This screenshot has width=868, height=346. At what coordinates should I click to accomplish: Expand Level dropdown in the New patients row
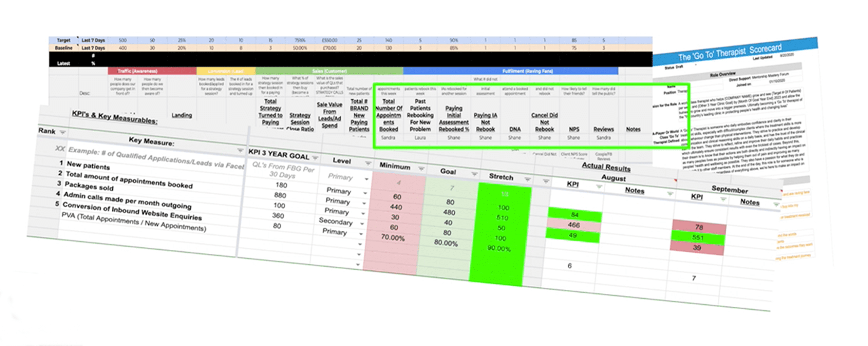pos(365,193)
